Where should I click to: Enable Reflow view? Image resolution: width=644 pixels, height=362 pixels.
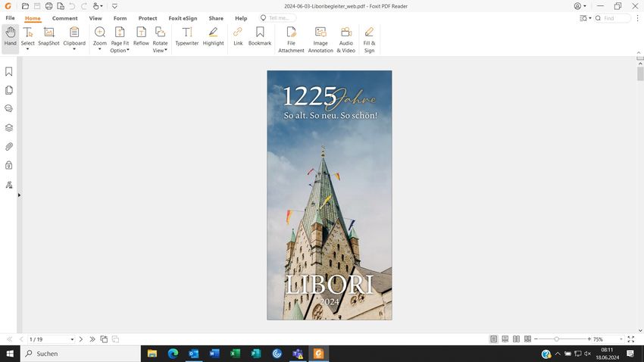tap(141, 36)
